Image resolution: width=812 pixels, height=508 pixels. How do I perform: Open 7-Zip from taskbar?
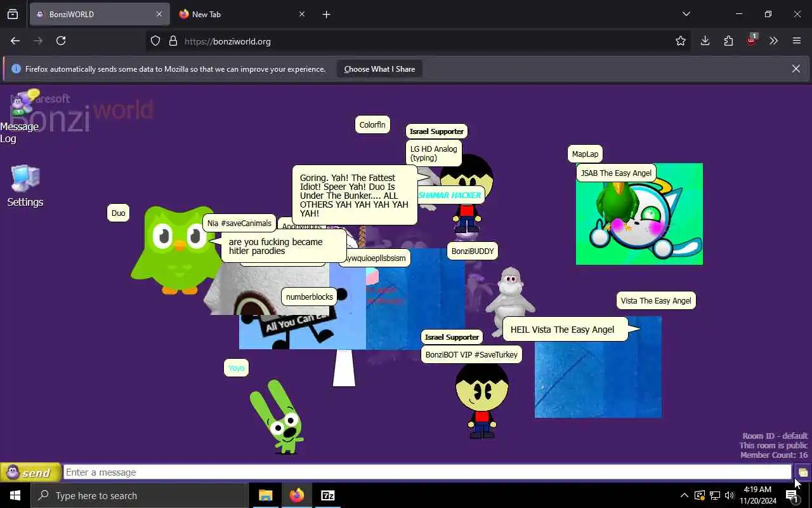point(327,495)
